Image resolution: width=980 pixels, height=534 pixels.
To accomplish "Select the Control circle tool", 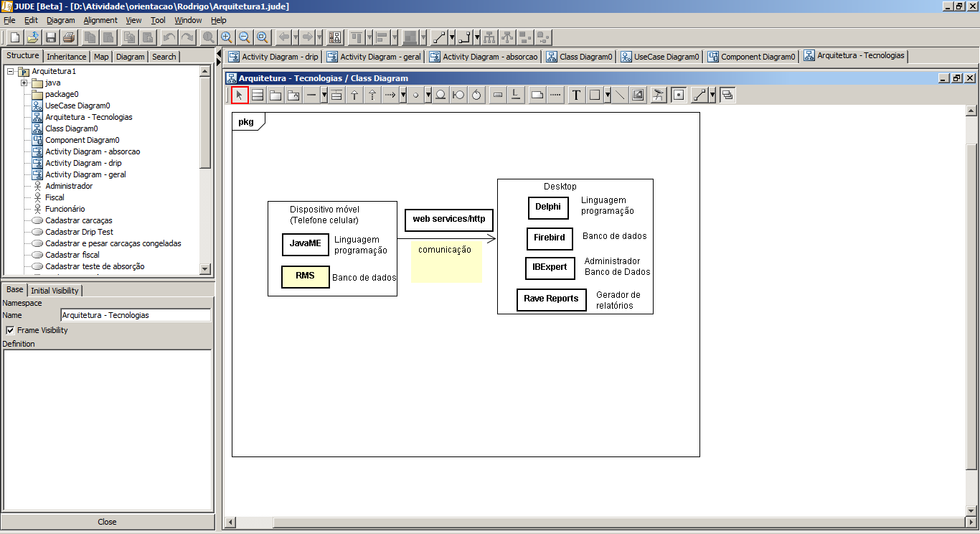I will coord(476,95).
